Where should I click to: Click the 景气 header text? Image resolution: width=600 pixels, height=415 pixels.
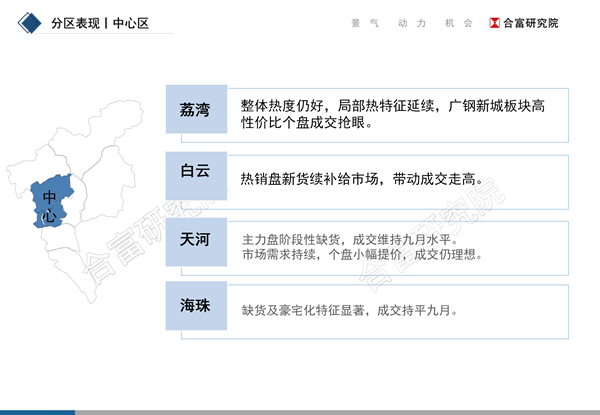coord(365,23)
